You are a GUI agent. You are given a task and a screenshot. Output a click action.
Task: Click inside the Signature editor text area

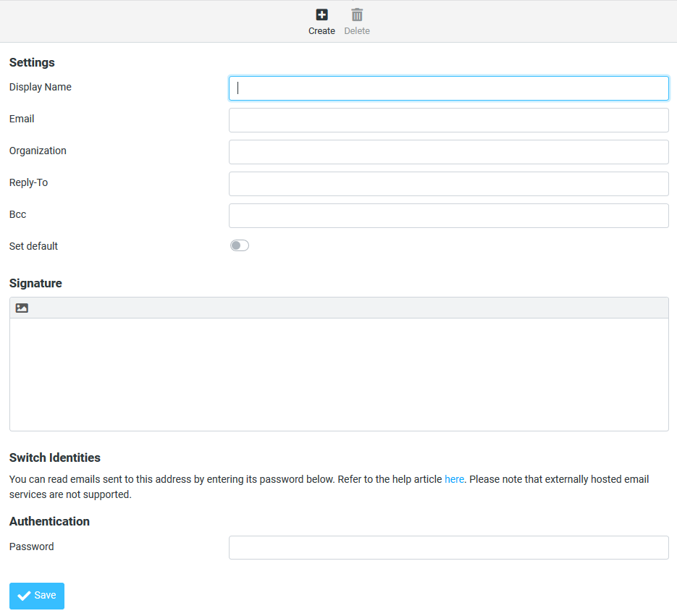339,374
